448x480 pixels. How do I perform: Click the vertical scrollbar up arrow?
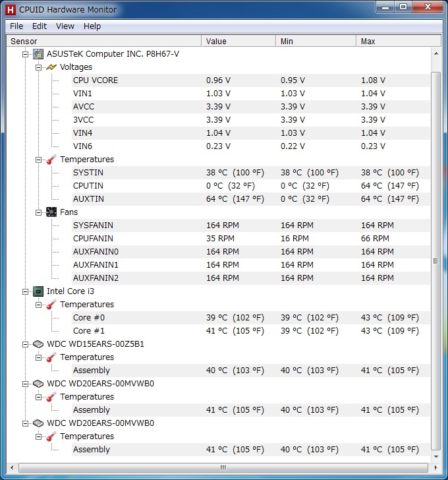(436, 53)
